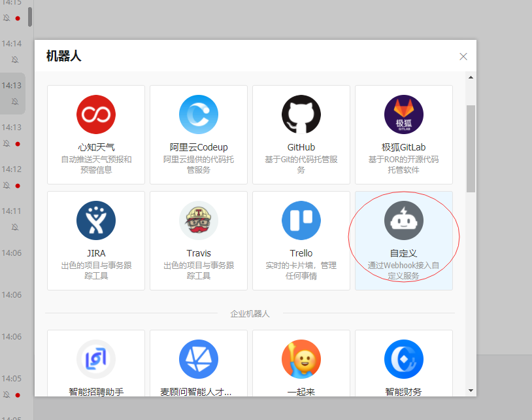This screenshot has height=420, width=532.
Task: Select the 麦顾问智能人才 robot icon
Action: tap(199, 359)
